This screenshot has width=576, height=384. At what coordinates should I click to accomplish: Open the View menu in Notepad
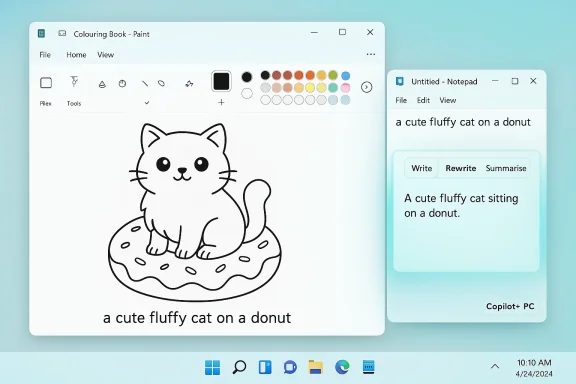pyautogui.click(x=447, y=100)
